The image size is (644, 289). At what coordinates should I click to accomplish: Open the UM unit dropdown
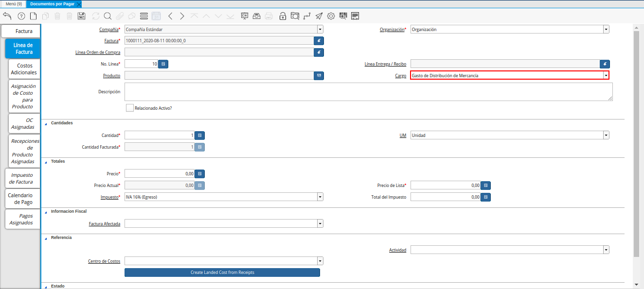click(x=606, y=136)
